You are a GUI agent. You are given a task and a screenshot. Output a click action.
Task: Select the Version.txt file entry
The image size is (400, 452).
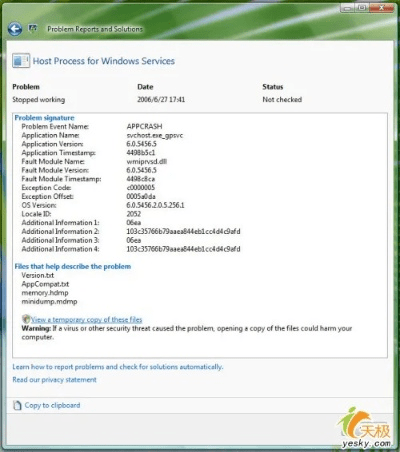tap(38, 275)
